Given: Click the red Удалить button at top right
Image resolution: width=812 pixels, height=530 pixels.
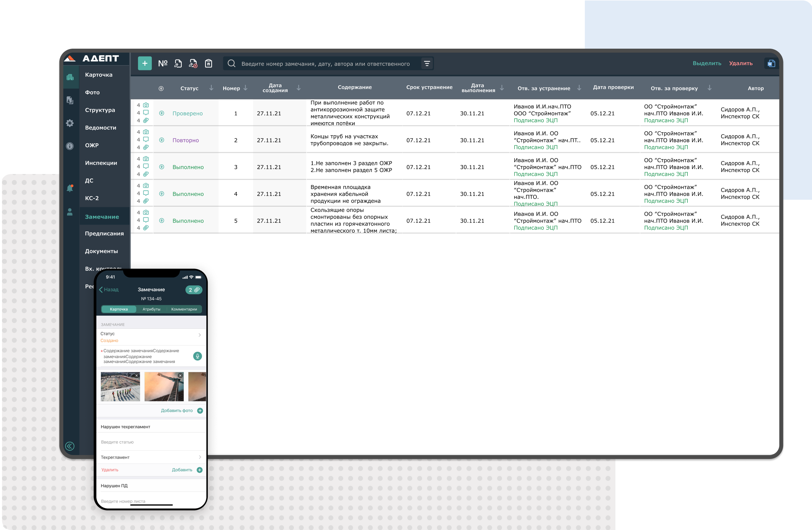Looking at the screenshot, I should click(x=740, y=63).
